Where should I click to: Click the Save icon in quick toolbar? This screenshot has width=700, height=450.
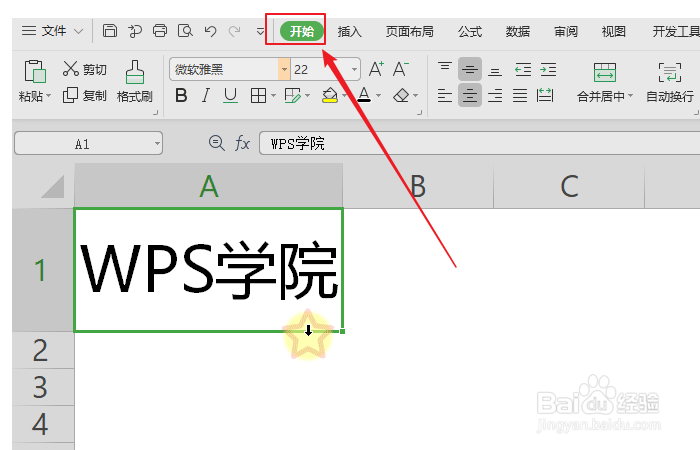[x=110, y=31]
